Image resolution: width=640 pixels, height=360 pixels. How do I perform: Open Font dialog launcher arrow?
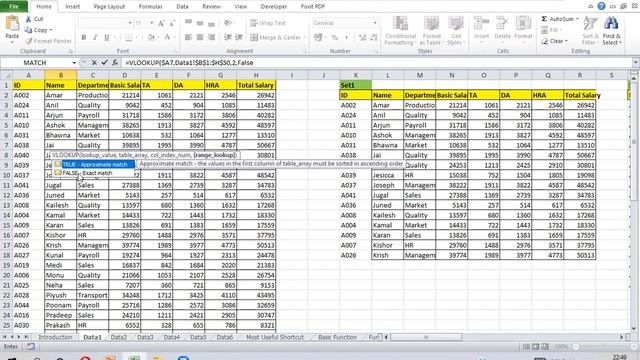[176, 51]
